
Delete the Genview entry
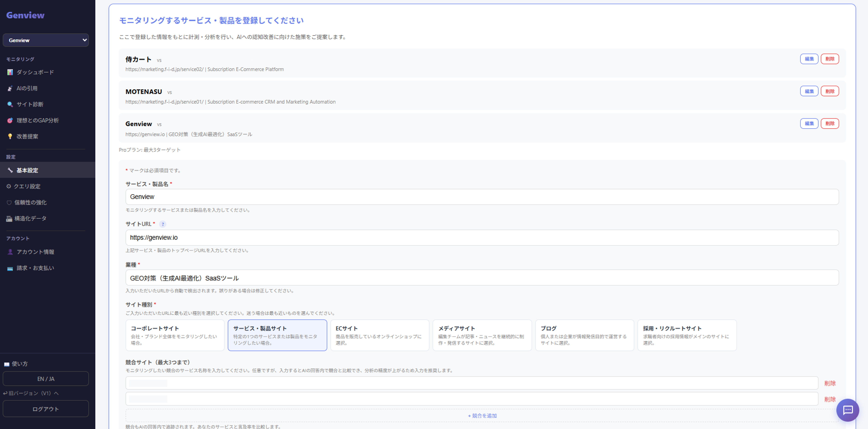click(x=830, y=124)
